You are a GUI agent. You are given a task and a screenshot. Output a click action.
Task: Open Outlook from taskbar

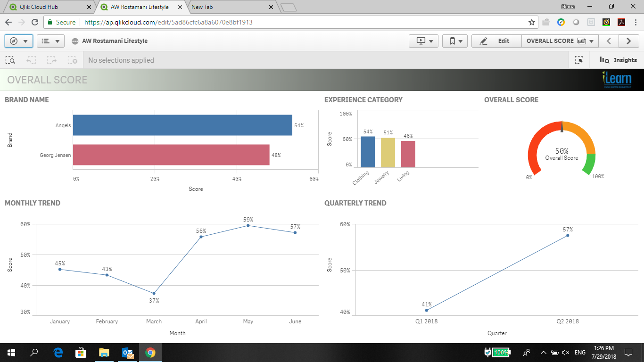point(127,352)
